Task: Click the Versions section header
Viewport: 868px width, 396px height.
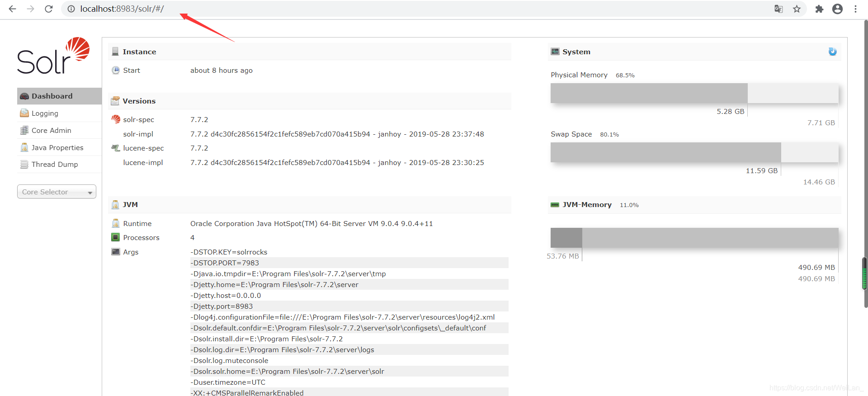Action: click(x=310, y=101)
